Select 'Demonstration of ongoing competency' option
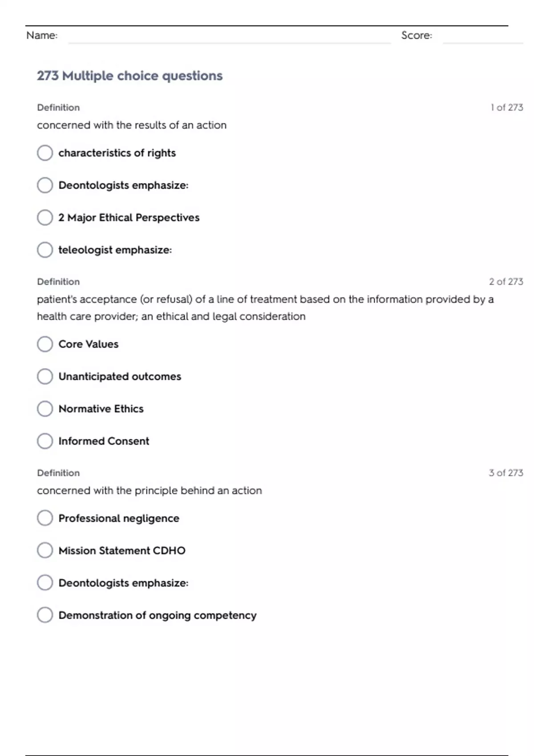Viewport: 534px width, 756px height. 45,615
